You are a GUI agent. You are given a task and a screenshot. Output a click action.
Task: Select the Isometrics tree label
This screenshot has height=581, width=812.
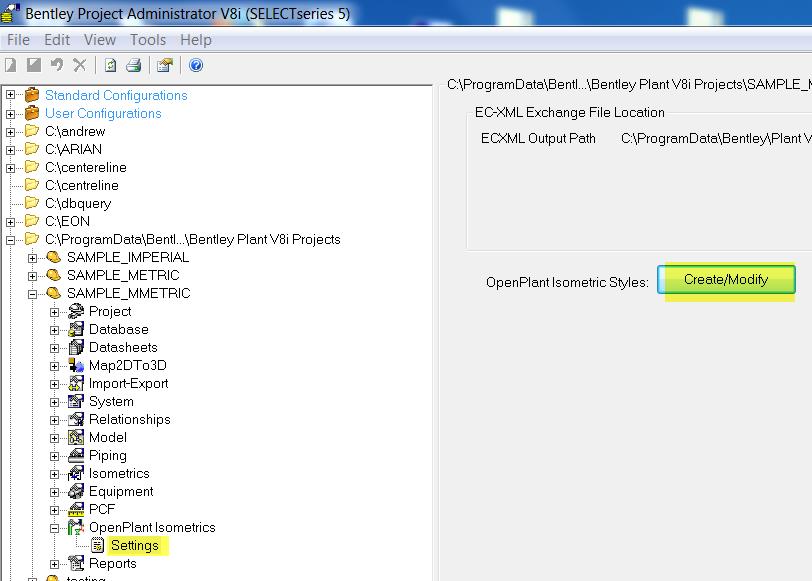pos(119,473)
